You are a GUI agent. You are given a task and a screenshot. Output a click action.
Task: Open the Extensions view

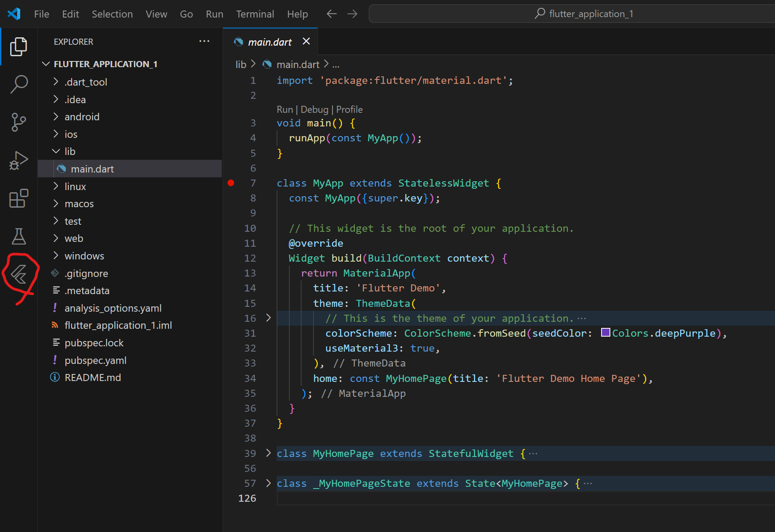[x=18, y=198]
